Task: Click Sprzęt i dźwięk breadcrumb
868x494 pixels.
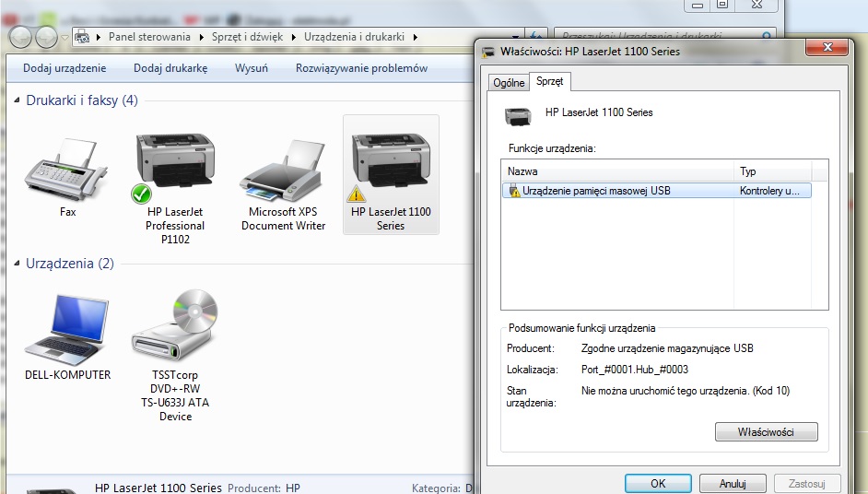Action: 247,37
